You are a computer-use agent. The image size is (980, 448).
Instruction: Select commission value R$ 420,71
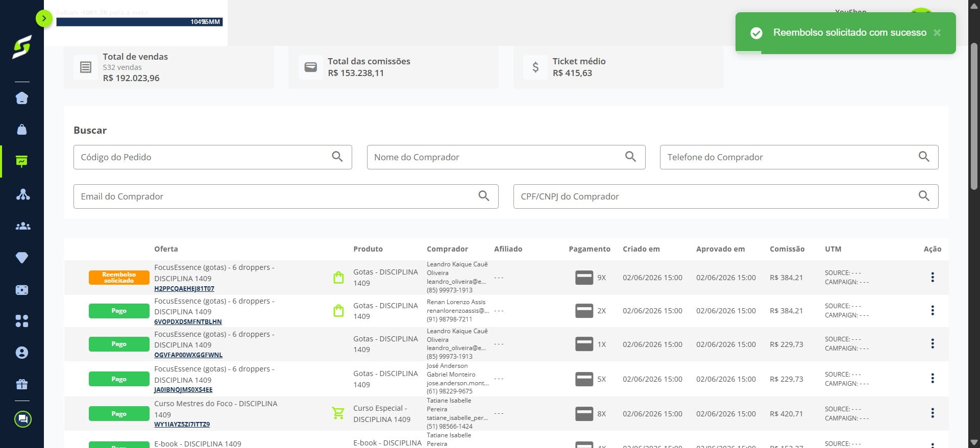(786, 414)
